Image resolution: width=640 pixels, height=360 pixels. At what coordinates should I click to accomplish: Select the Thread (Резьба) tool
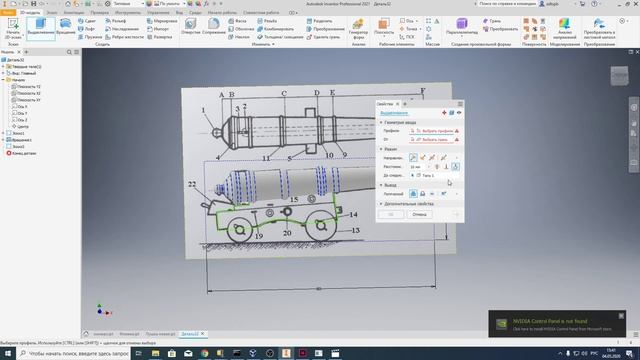[267, 21]
